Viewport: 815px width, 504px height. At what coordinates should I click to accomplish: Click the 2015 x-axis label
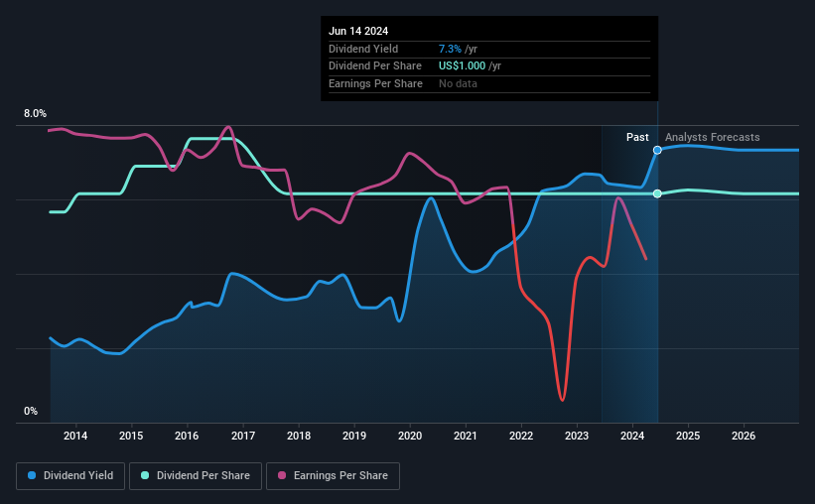(131, 436)
